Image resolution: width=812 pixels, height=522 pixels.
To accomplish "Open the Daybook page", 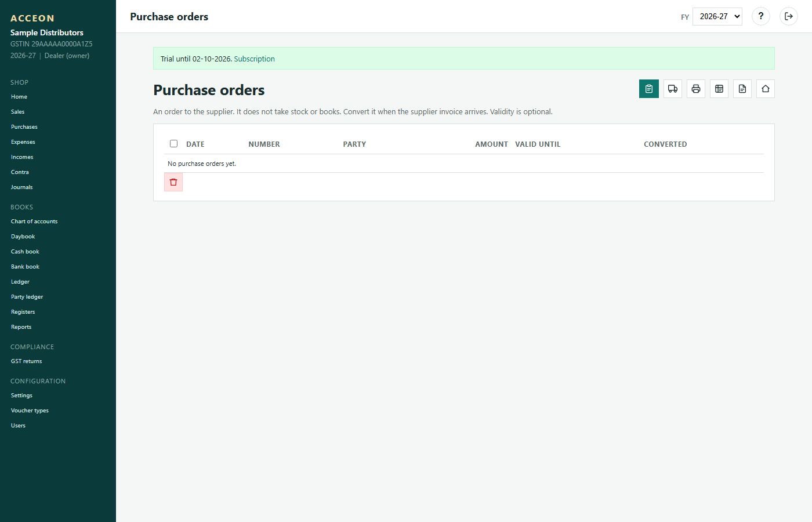I will tap(23, 237).
